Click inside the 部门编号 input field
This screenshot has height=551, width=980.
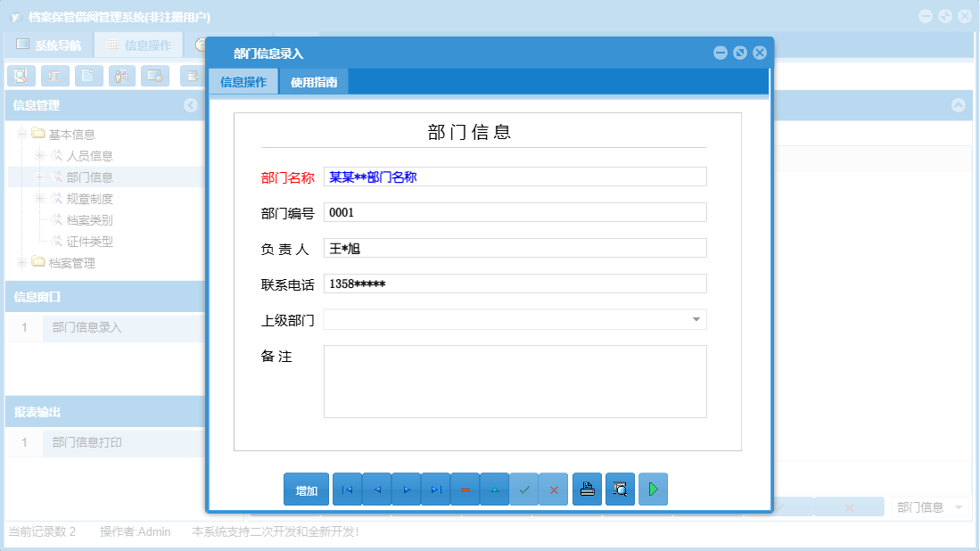tap(515, 212)
